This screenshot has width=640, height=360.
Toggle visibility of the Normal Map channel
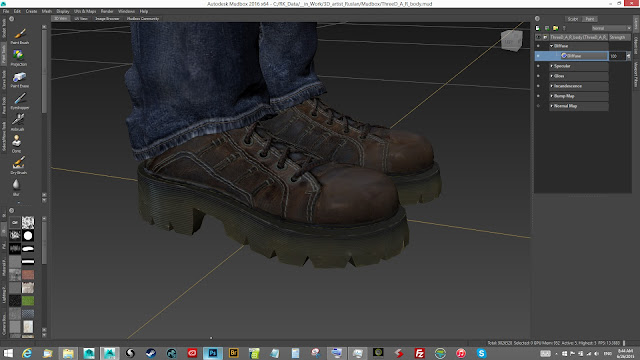click(538, 106)
